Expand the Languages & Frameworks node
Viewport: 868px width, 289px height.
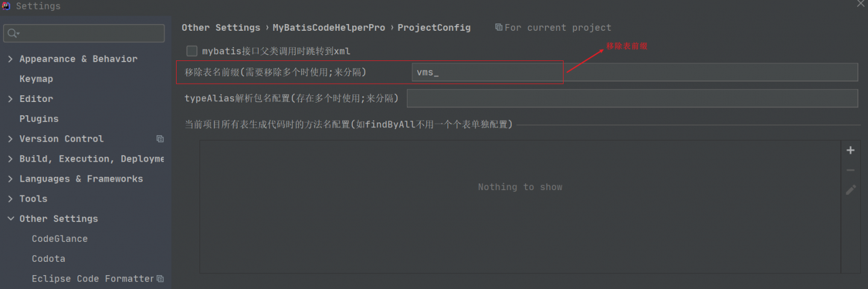10,179
